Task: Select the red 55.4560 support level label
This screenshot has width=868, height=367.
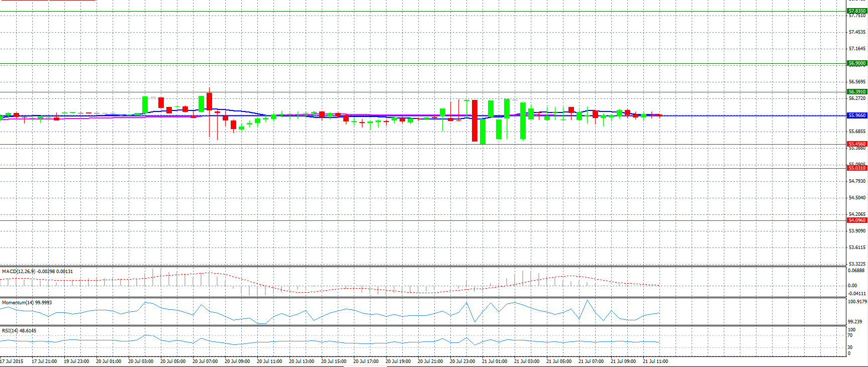Action: click(x=857, y=144)
